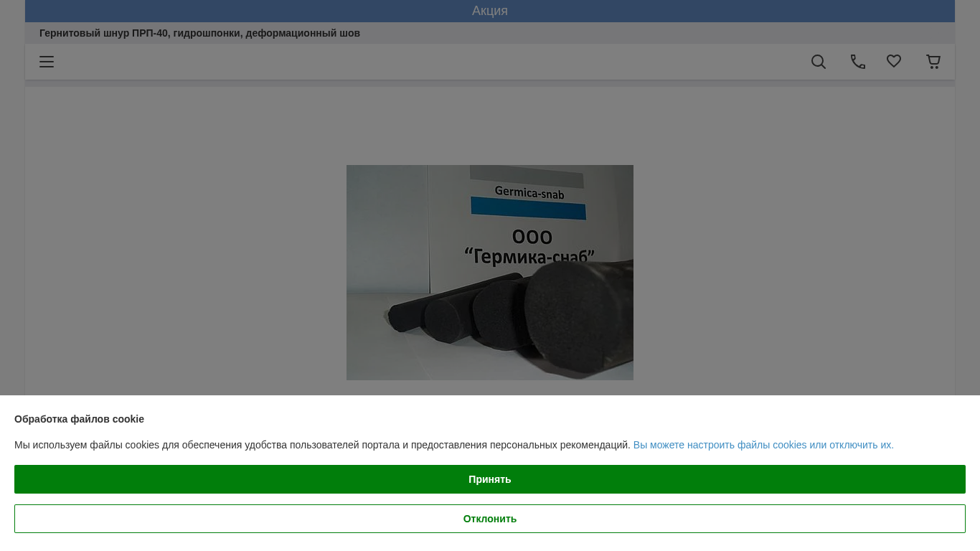Open the hamburger menu
Viewport: 980px width, 551px height.
coord(47,62)
